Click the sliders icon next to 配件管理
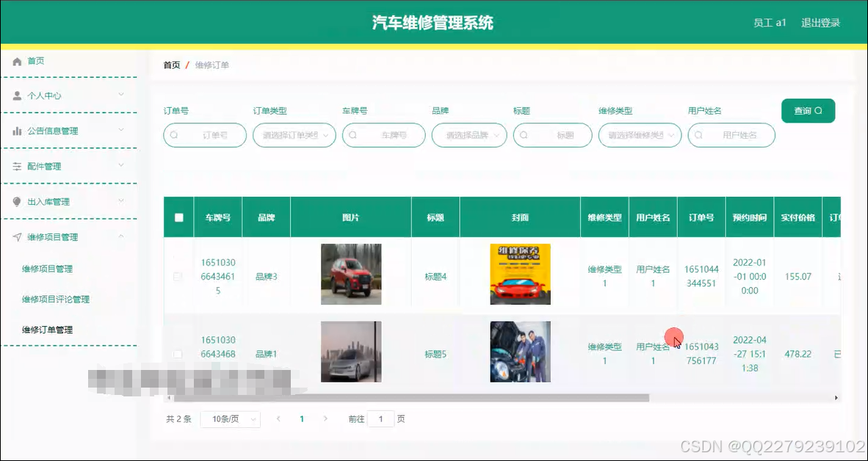868x461 pixels. click(17, 166)
